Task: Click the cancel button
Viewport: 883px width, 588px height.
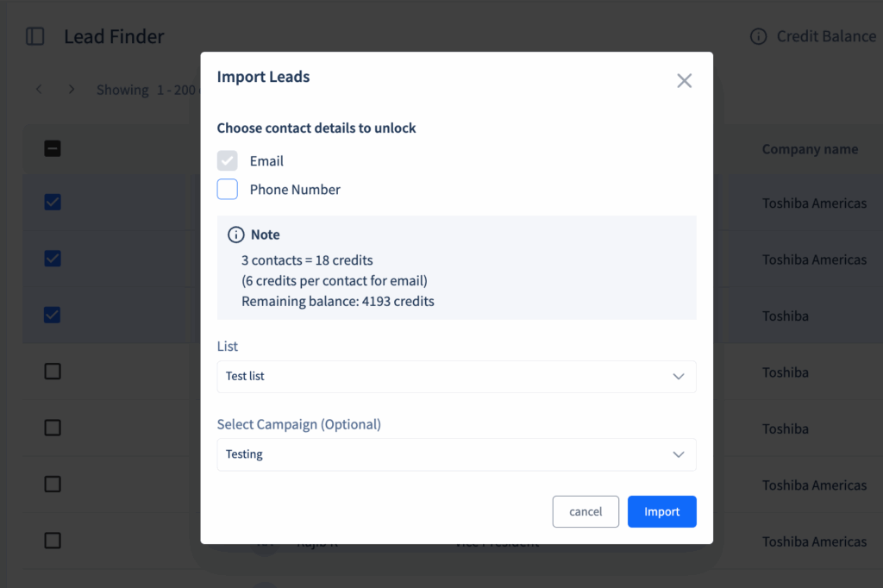Action: pos(586,511)
